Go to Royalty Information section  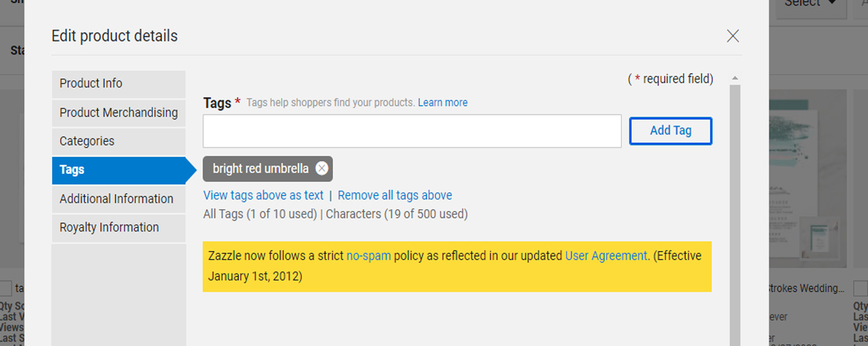[118, 228]
